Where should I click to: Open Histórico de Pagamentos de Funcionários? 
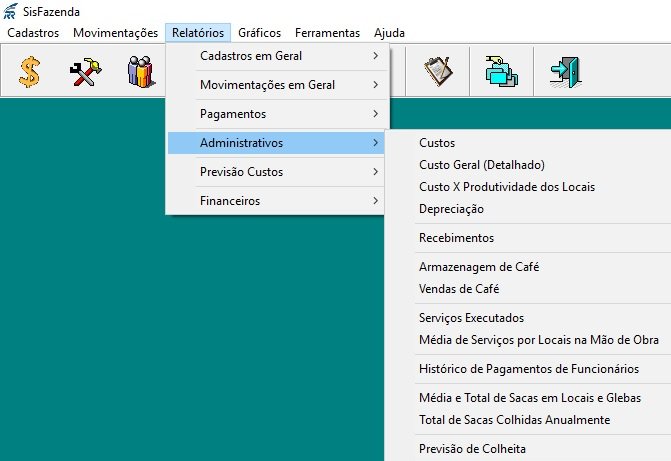[x=528, y=369]
